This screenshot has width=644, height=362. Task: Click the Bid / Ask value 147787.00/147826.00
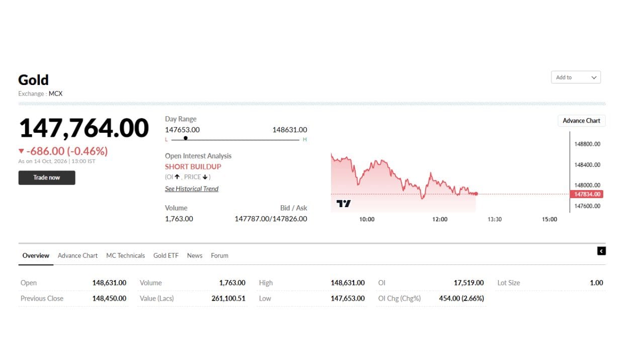pos(271,219)
